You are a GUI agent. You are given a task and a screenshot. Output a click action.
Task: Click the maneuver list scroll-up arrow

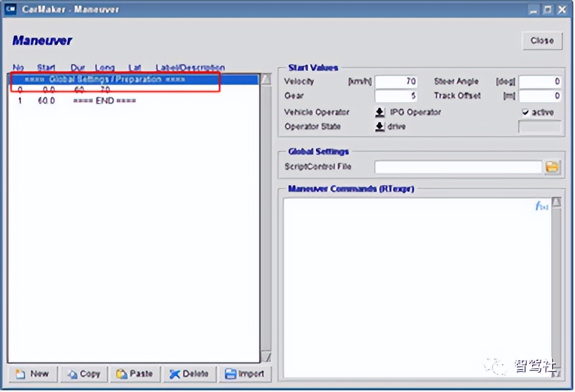point(266,79)
